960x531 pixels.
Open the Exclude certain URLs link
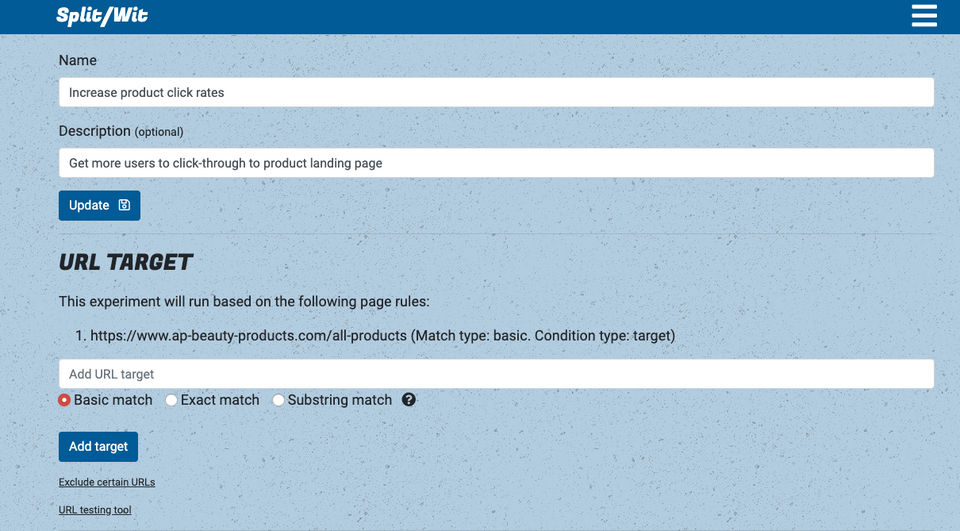[x=107, y=482]
